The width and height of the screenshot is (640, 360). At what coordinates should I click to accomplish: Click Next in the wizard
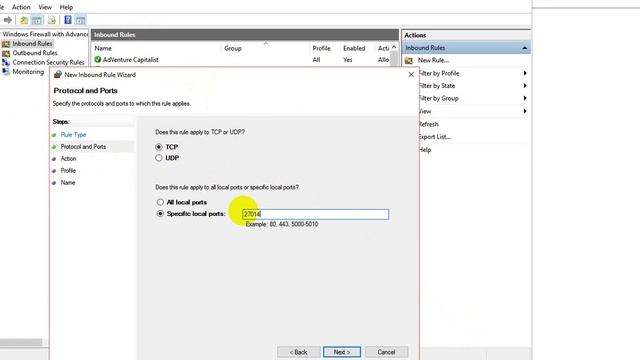(342, 352)
